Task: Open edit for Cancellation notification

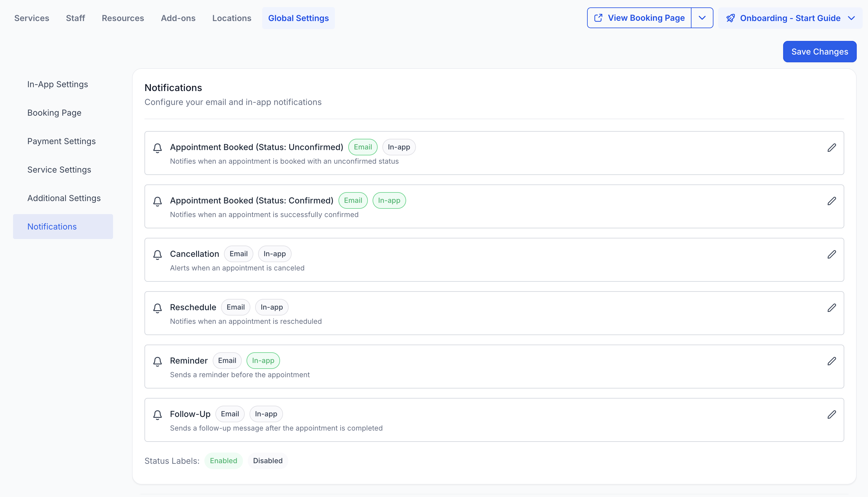Action: click(x=832, y=254)
